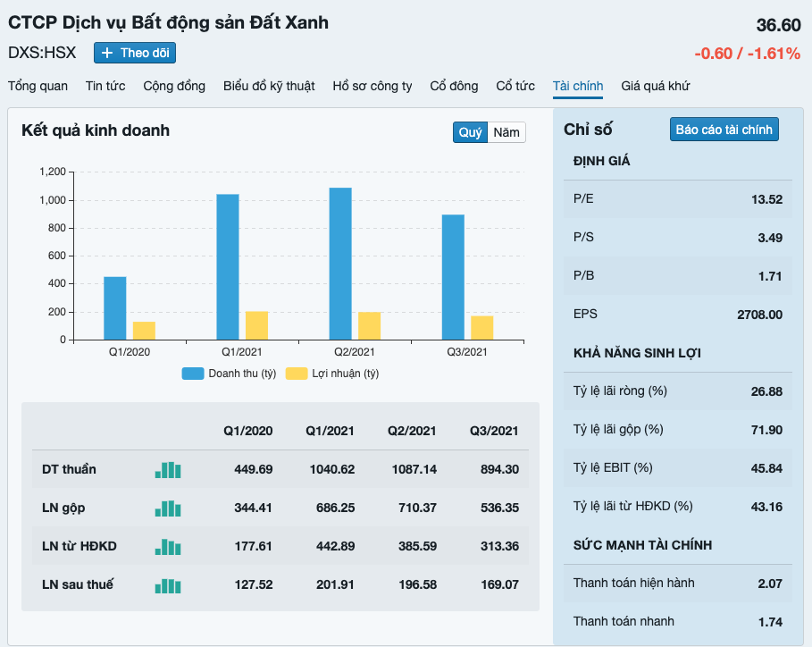Click the plus icon in Theo dõi button

107,53
